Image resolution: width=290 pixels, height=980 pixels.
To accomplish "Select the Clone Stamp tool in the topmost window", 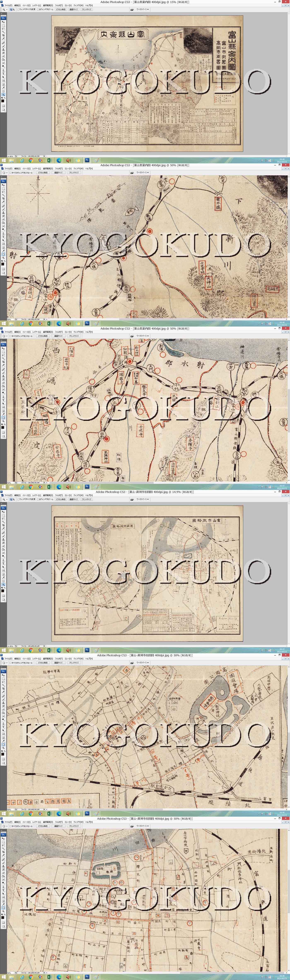I will (4, 50).
